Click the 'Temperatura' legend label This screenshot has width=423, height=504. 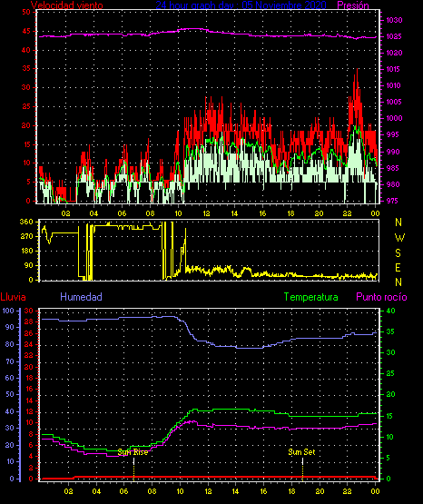(x=311, y=297)
